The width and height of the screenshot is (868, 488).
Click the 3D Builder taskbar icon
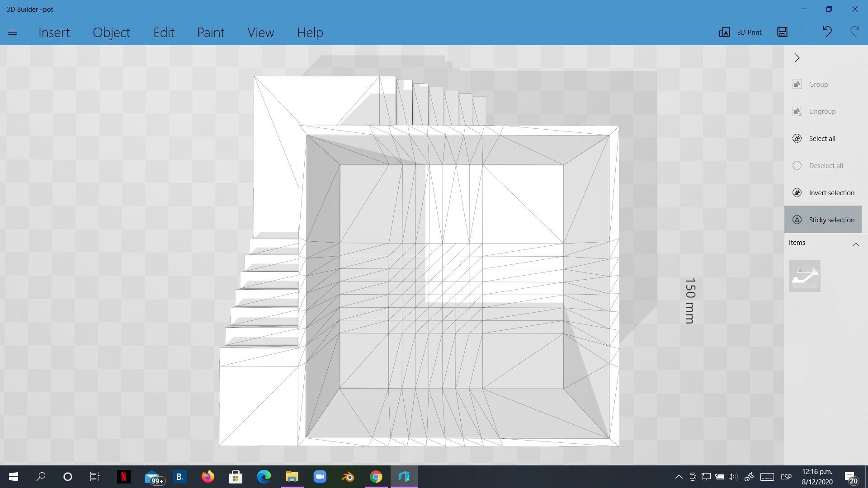click(x=404, y=477)
